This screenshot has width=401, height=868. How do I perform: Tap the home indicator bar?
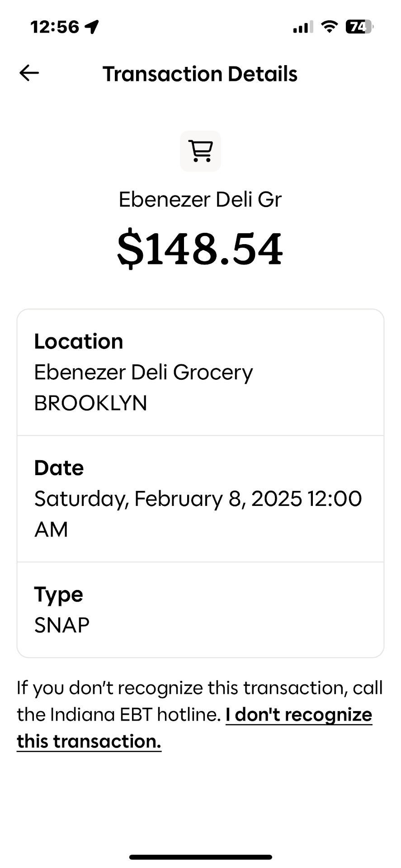coord(200,857)
